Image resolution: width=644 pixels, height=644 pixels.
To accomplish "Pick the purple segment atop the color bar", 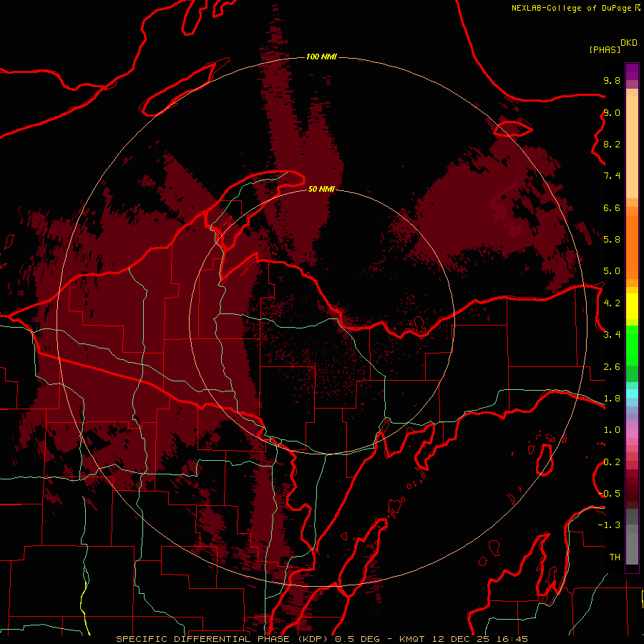I will 632,72.
